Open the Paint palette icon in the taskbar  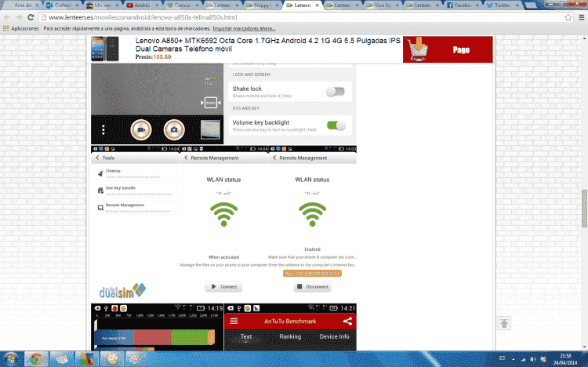pos(136,358)
